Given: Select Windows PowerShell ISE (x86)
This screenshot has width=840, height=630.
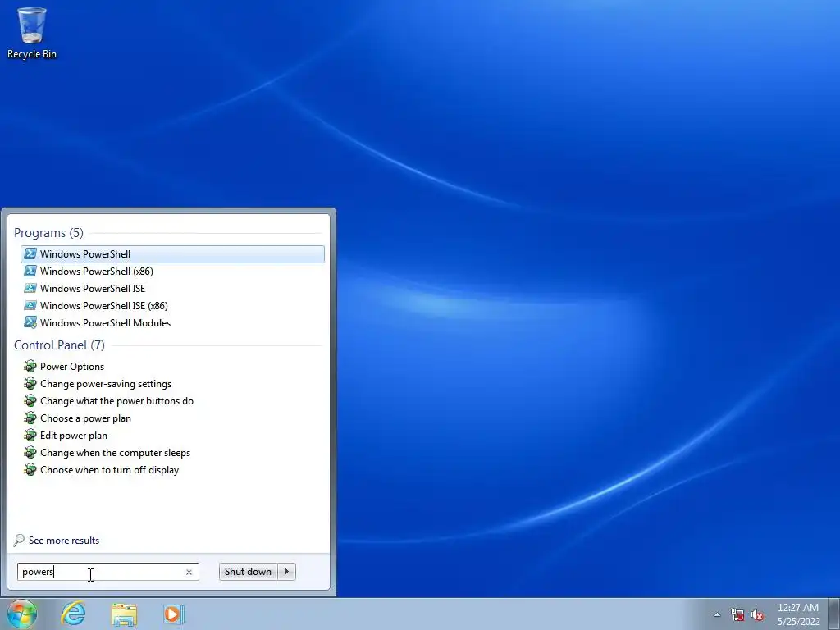Looking at the screenshot, I should (172, 305).
